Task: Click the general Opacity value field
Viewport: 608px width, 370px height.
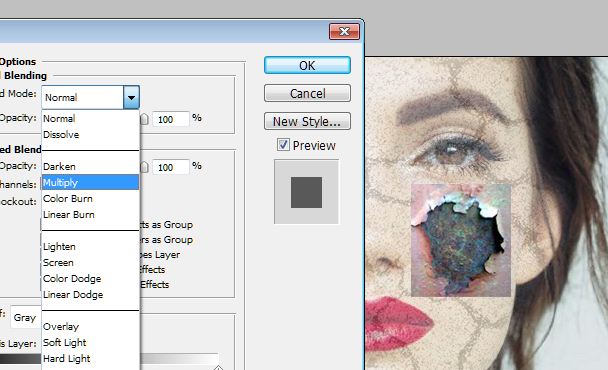Action: 171,119
